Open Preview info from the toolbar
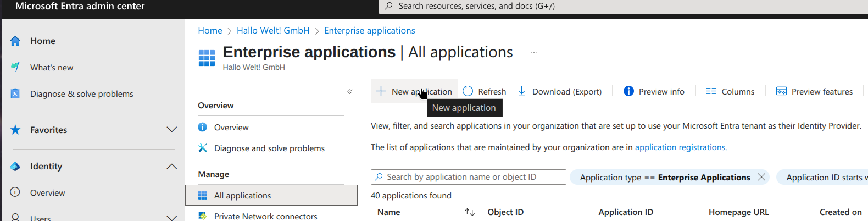The width and height of the screenshot is (868, 221). [x=654, y=91]
